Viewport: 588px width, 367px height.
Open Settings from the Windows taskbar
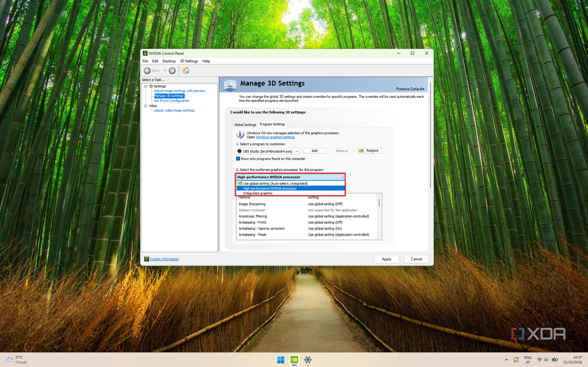[308, 360]
